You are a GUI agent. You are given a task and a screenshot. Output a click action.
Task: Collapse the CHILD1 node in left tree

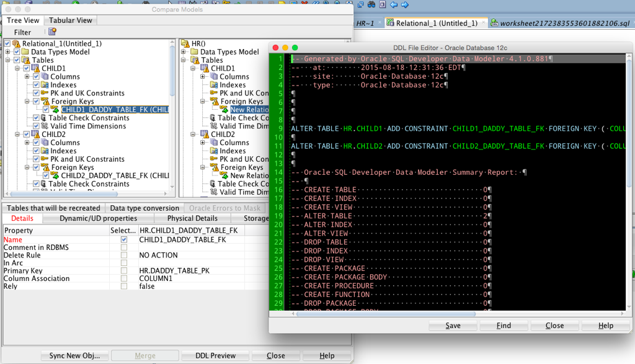click(x=17, y=68)
